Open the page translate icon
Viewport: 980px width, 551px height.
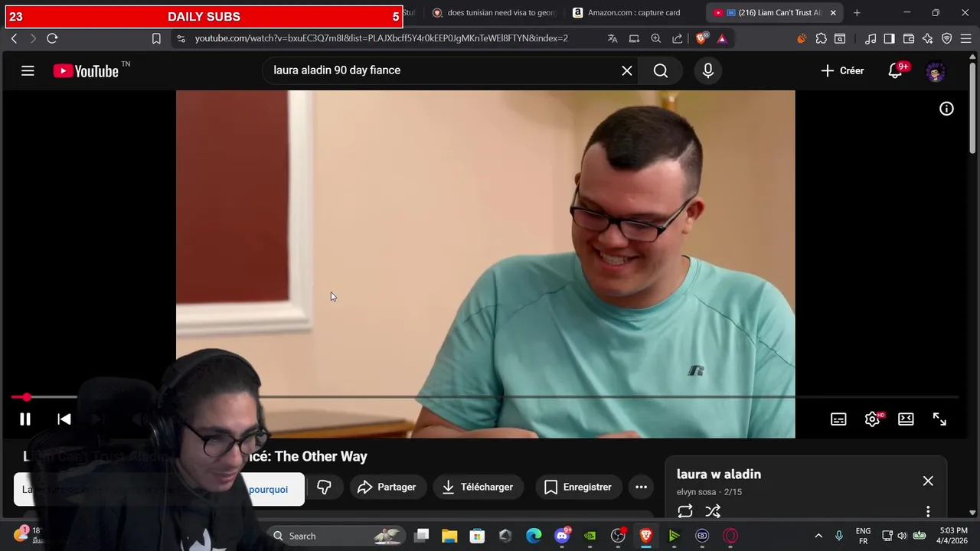[612, 38]
